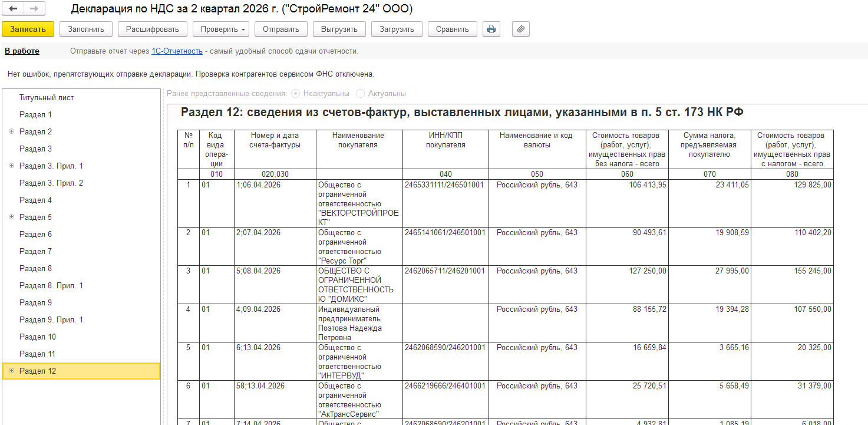868x425 pixels.
Task: Select the INN cell 2466219666/246401001
Action: click(445, 400)
